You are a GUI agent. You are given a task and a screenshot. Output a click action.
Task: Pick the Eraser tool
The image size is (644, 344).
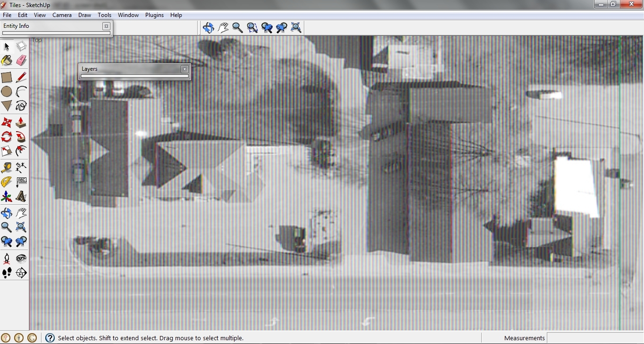click(21, 61)
